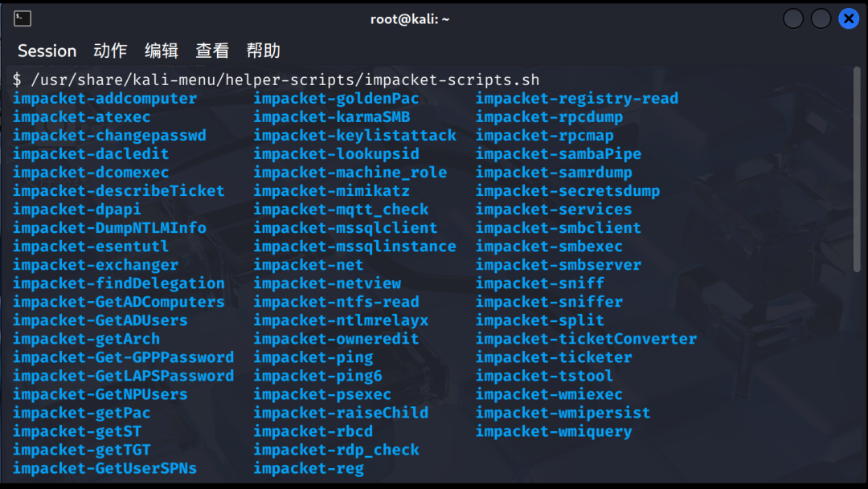Click the blue close window button

tap(849, 18)
